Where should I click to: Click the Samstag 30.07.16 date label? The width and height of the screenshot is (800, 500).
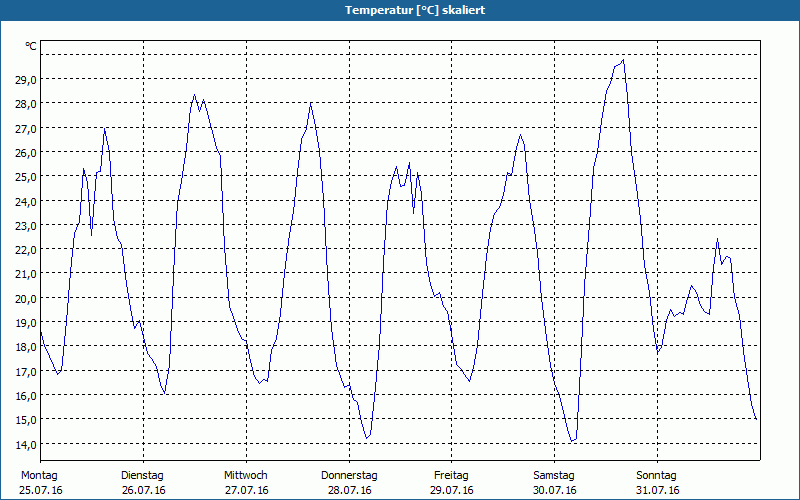(554, 483)
